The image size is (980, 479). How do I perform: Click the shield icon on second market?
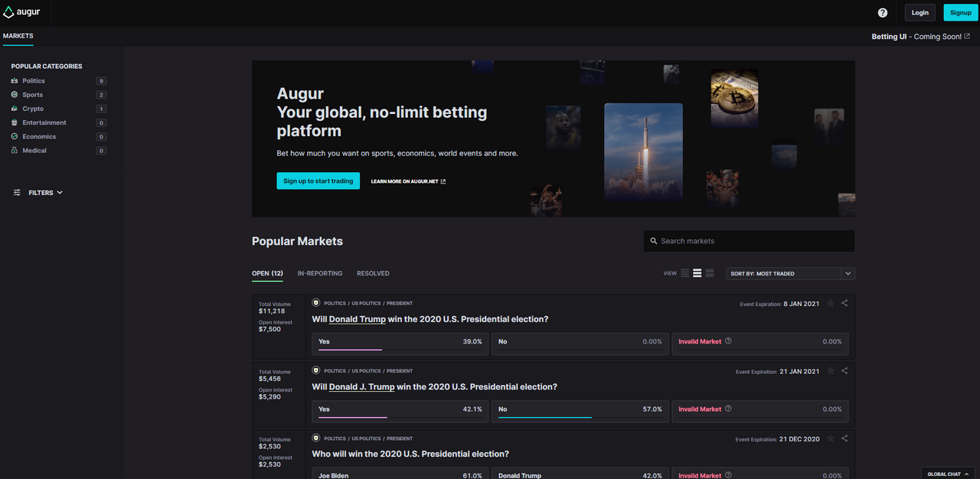pyautogui.click(x=316, y=370)
